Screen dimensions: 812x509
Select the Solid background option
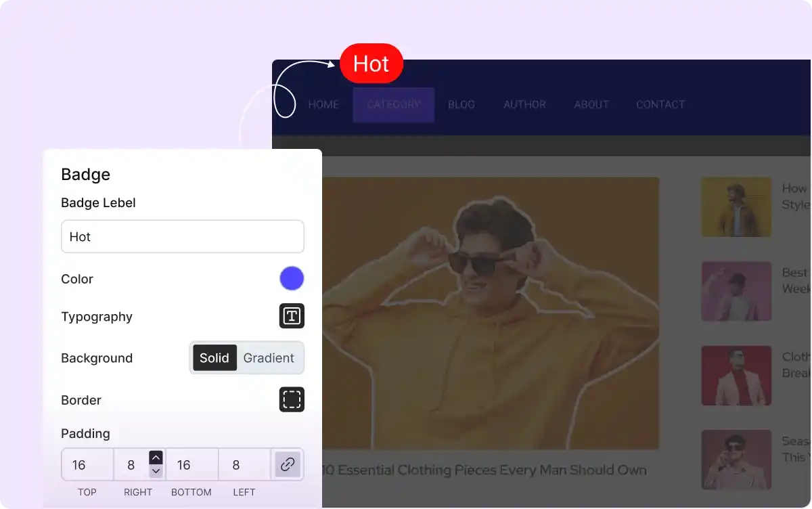(x=215, y=358)
